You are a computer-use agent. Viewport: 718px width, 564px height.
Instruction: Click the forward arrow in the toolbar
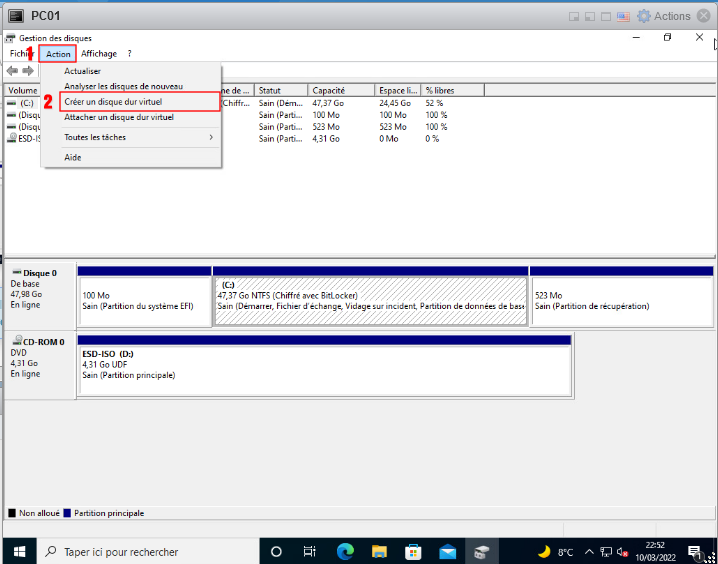tap(28, 71)
